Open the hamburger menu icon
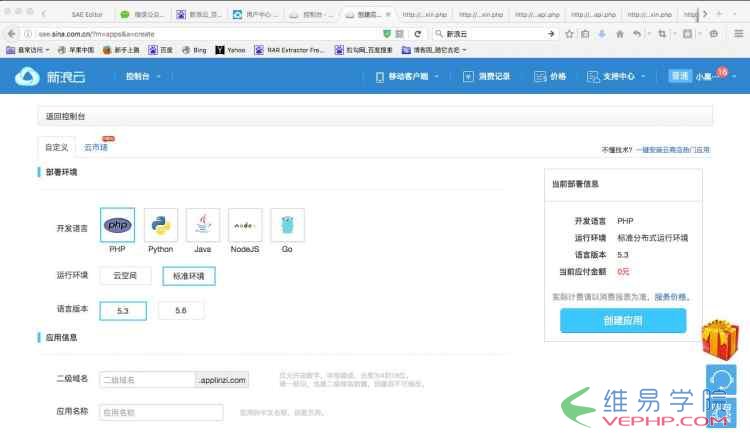The height and width of the screenshot is (441, 750). (x=739, y=33)
